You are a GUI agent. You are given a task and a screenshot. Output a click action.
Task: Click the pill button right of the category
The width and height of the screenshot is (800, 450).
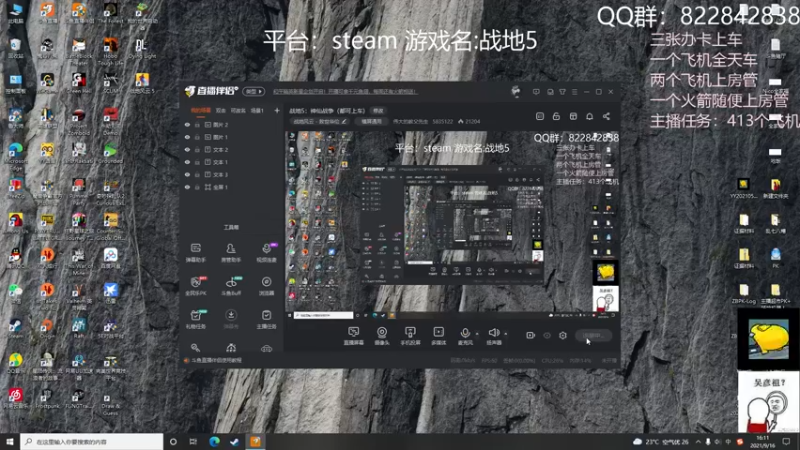[x=371, y=121]
